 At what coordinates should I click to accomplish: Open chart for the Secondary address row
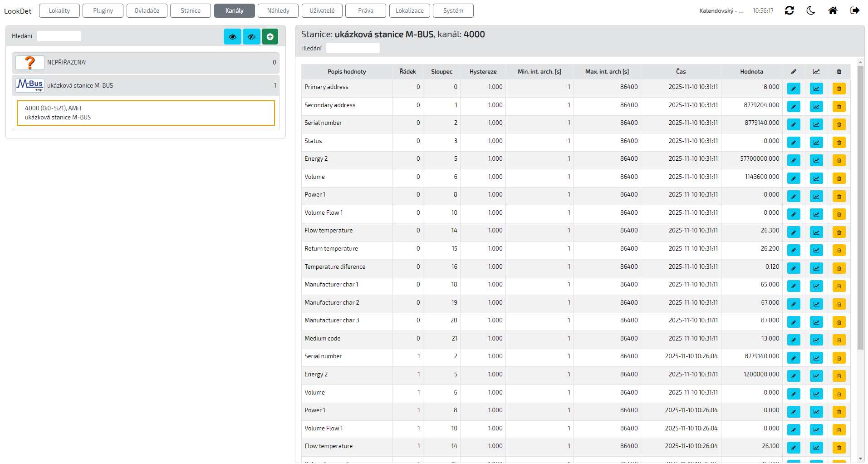(x=816, y=107)
